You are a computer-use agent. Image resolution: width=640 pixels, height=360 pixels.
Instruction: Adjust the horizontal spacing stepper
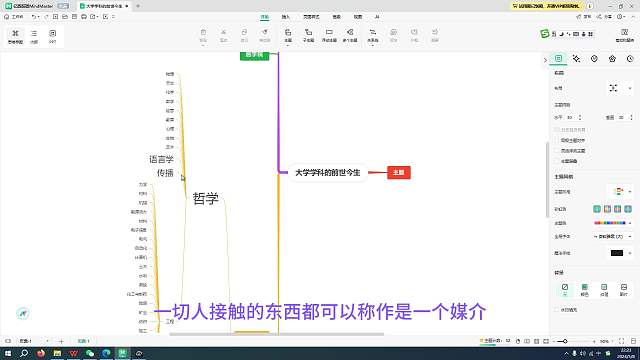(580, 118)
